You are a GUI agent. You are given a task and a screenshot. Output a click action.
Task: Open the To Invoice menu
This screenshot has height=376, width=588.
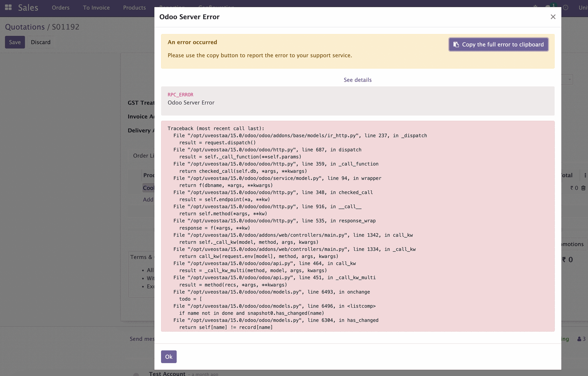coord(96,8)
